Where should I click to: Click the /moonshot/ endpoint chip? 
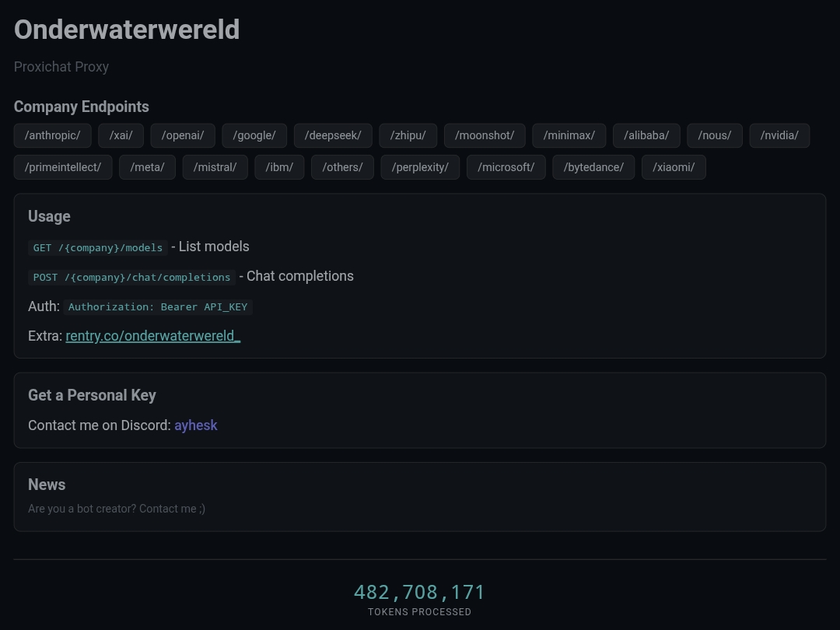tap(485, 135)
